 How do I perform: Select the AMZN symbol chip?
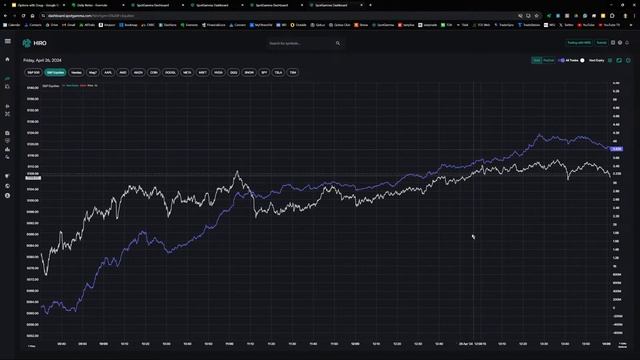coord(138,73)
